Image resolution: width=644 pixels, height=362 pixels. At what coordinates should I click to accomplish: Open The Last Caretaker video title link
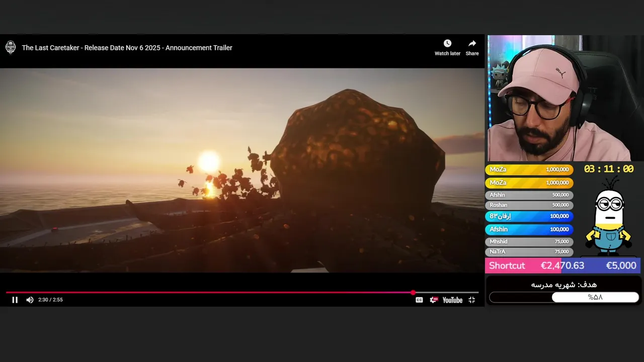point(127,48)
